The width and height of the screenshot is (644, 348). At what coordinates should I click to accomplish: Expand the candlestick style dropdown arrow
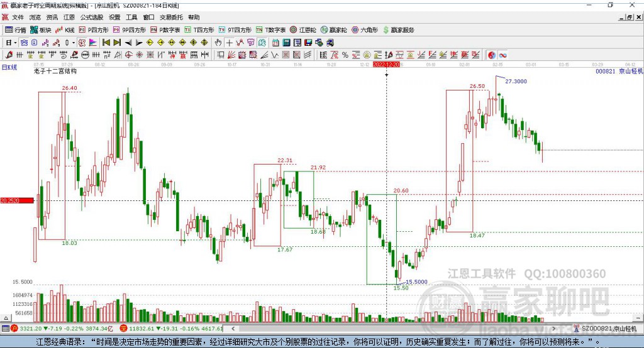[74, 42]
